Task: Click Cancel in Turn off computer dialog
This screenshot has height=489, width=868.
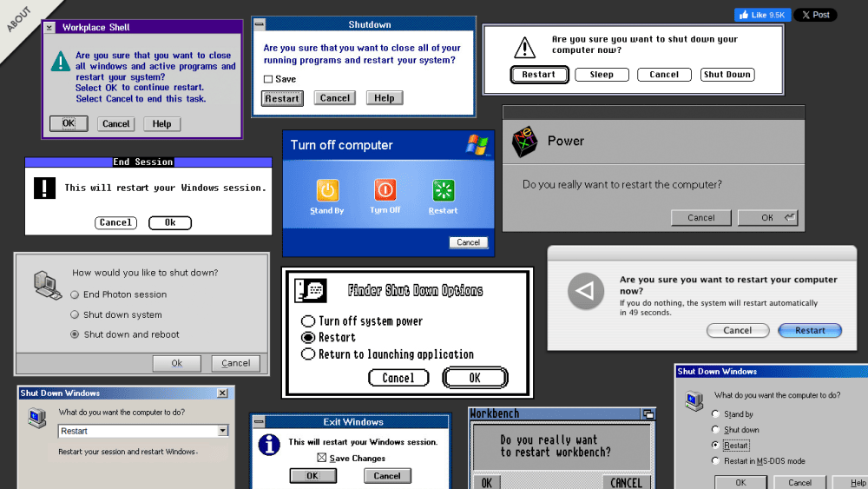Action: click(469, 242)
